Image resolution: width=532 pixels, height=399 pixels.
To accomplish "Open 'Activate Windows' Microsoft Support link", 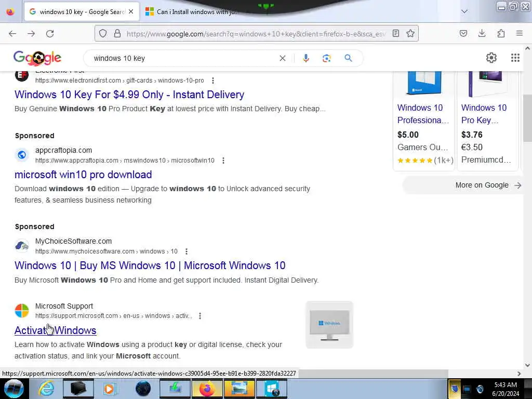I will point(55,330).
